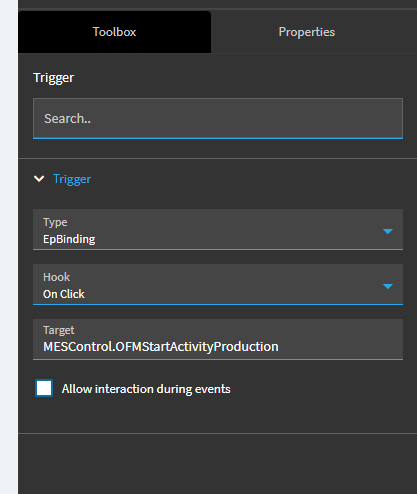Collapse the Trigger section chevron

(39, 179)
